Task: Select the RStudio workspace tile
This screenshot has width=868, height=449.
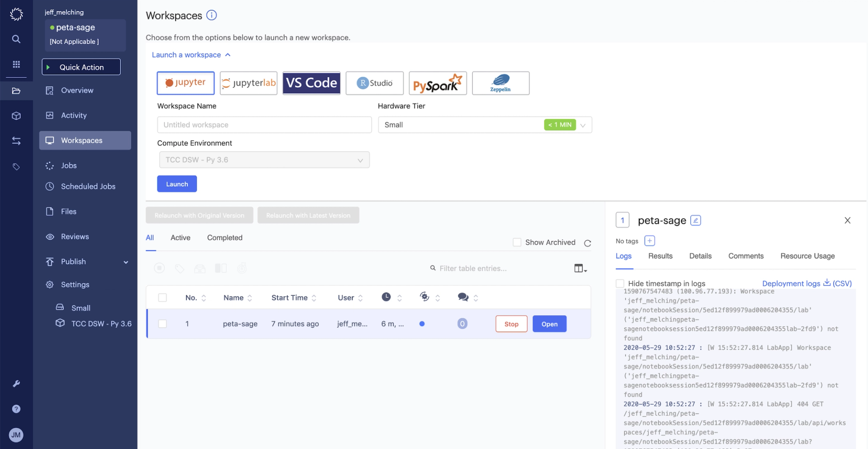Action: [374, 83]
